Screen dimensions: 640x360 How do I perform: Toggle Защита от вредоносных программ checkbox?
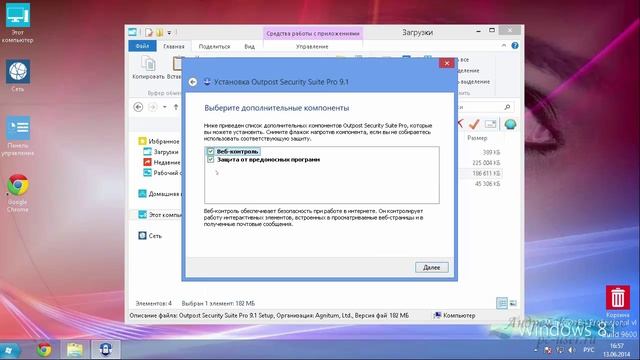[x=211, y=160]
